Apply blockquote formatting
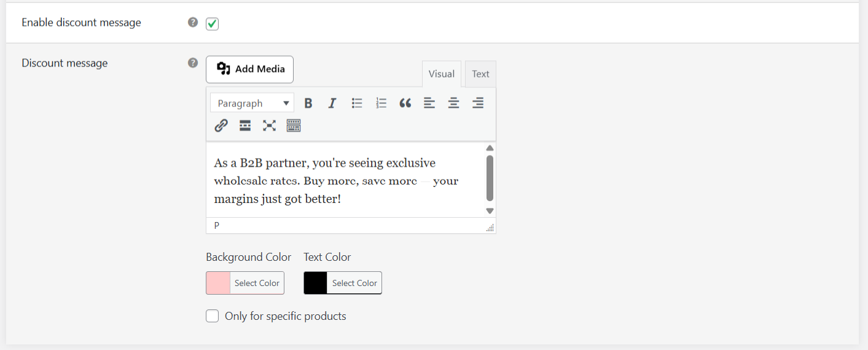This screenshot has width=868, height=350. click(405, 103)
